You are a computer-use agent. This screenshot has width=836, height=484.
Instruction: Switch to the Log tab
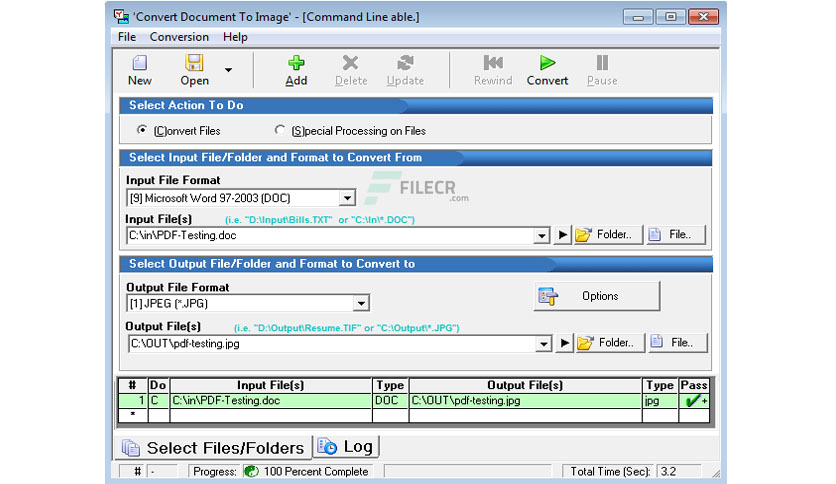(x=346, y=447)
